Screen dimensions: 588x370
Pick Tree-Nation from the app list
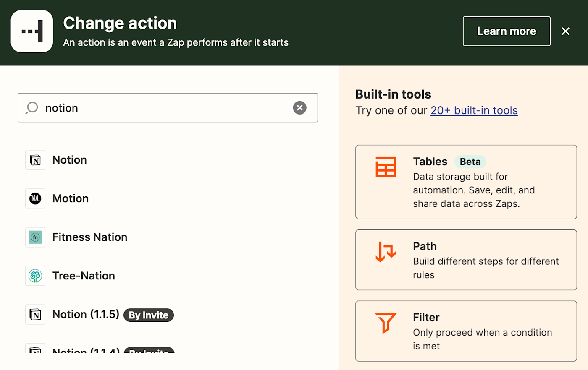click(x=84, y=276)
